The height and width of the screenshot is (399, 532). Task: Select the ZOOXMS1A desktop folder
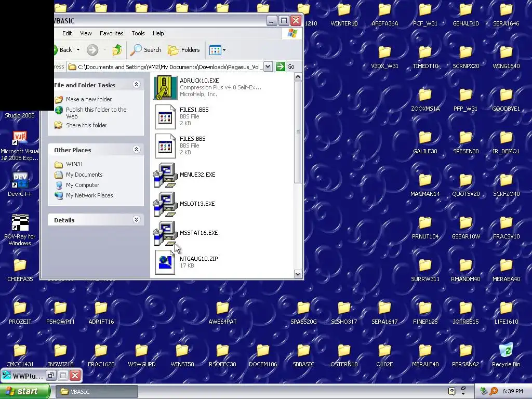pyautogui.click(x=425, y=100)
